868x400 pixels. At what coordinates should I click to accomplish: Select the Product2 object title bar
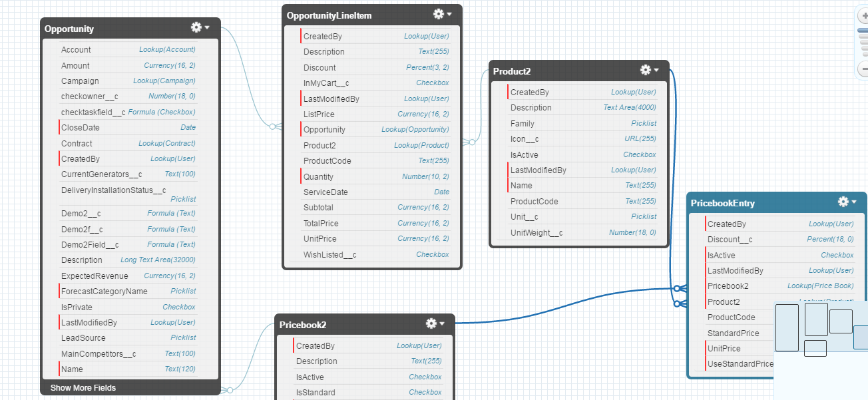(579, 71)
